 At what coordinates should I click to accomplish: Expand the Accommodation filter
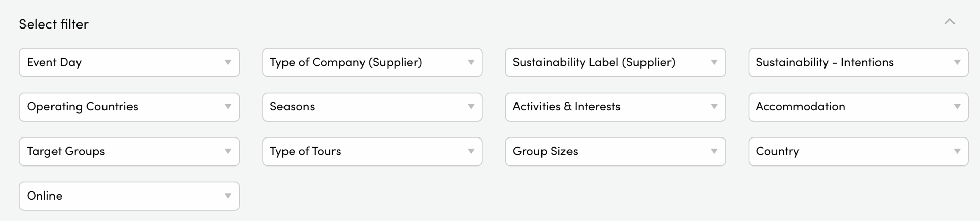(858, 107)
